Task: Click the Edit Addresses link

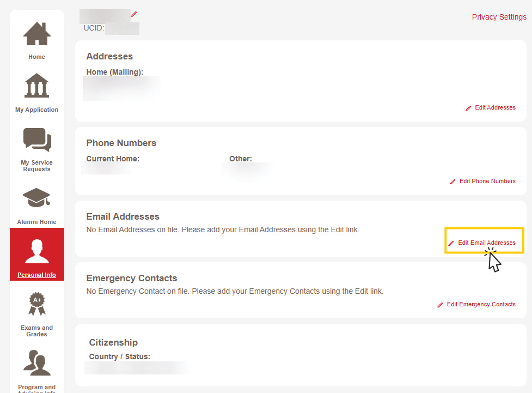Action: (494, 107)
